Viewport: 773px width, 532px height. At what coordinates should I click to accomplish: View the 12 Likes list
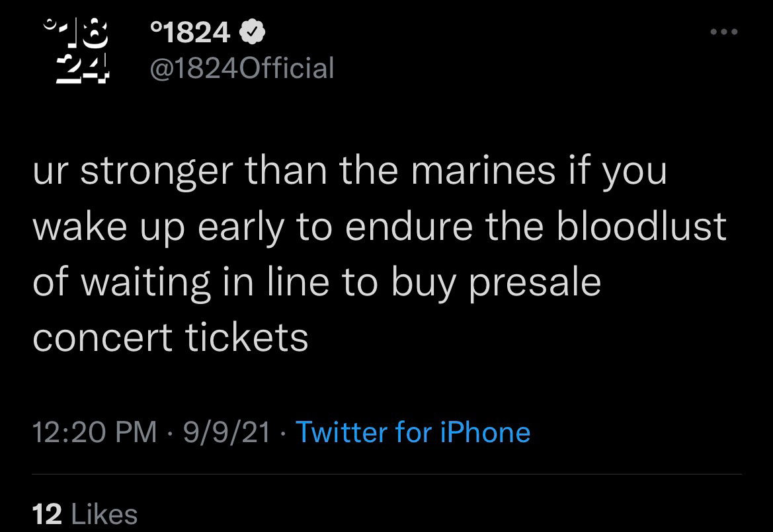pyautogui.click(x=85, y=513)
